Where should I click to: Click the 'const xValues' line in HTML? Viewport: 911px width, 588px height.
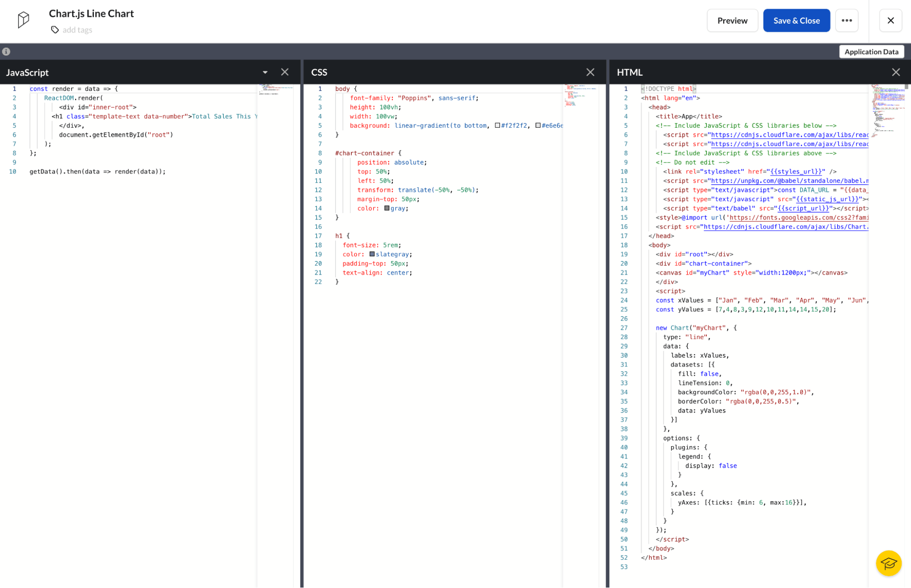click(762, 300)
